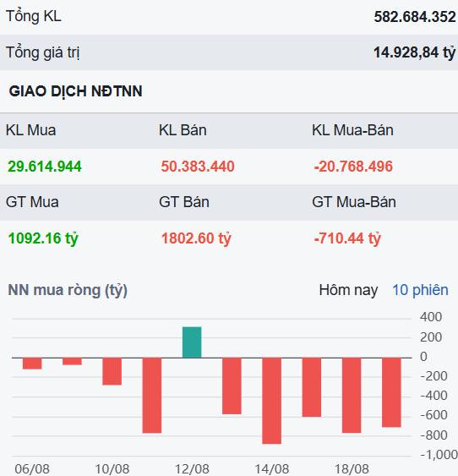Click the red bar for 10/08
This screenshot has height=476, width=458.
click(112, 371)
